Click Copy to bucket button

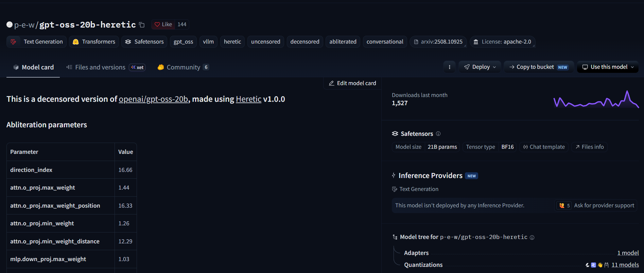(x=539, y=67)
